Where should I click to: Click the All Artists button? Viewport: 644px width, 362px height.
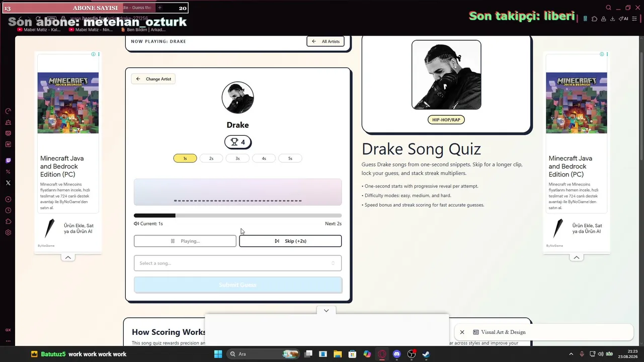point(326,41)
